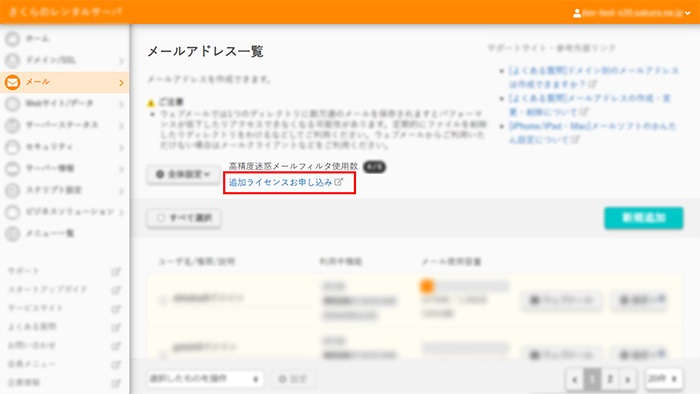Open the ホーム sidebar item icon

coord(12,39)
